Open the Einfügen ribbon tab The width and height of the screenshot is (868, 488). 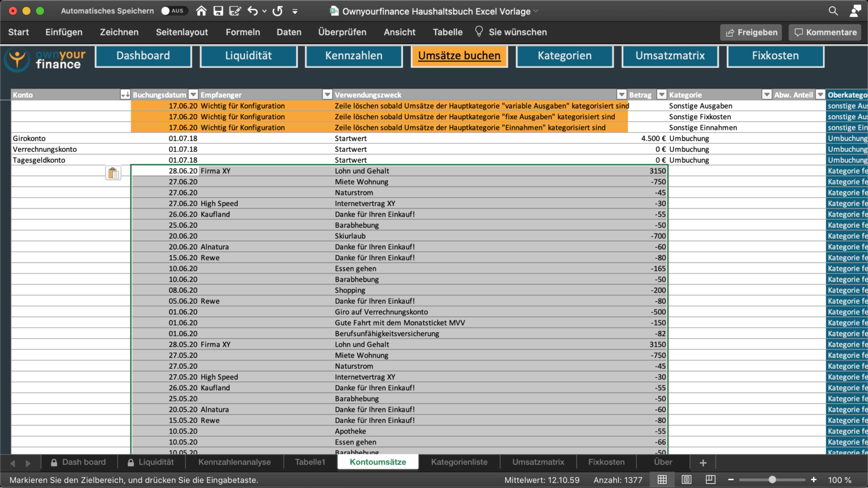64,32
